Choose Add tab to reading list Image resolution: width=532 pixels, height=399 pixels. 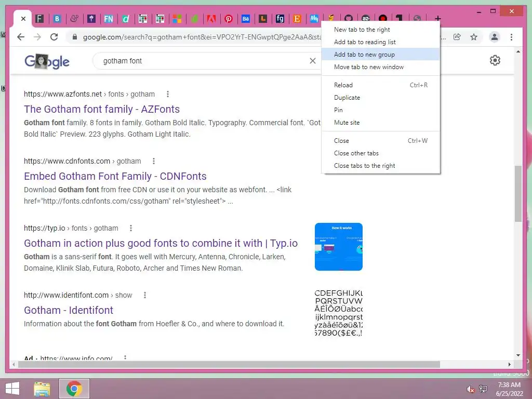[381, 42]
